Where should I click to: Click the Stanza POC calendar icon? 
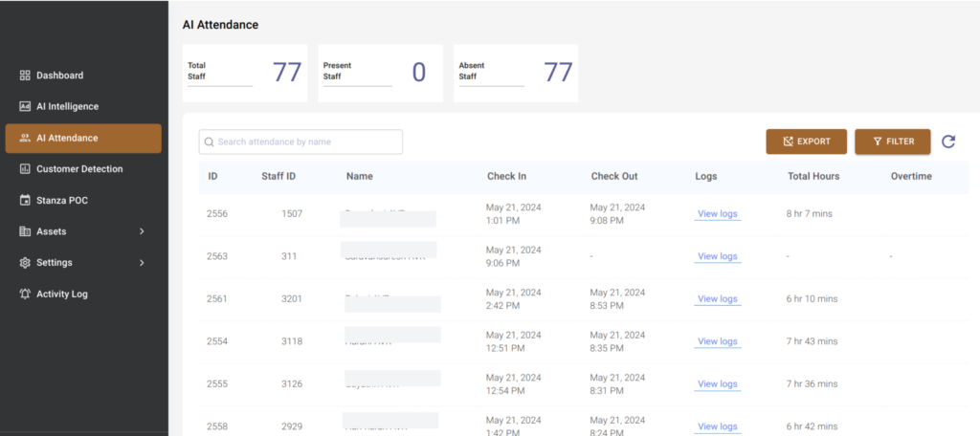25,201
